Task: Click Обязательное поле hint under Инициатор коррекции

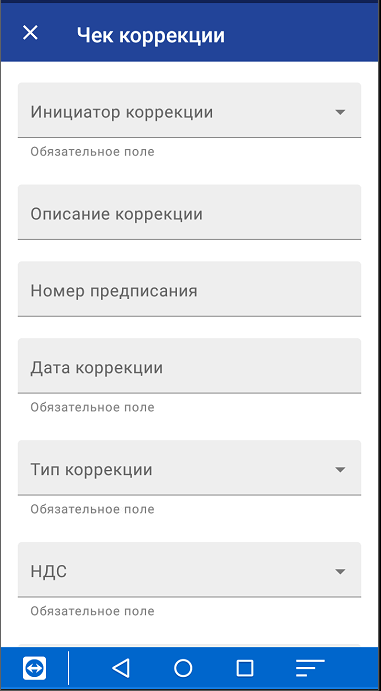Action: [92, 152]
